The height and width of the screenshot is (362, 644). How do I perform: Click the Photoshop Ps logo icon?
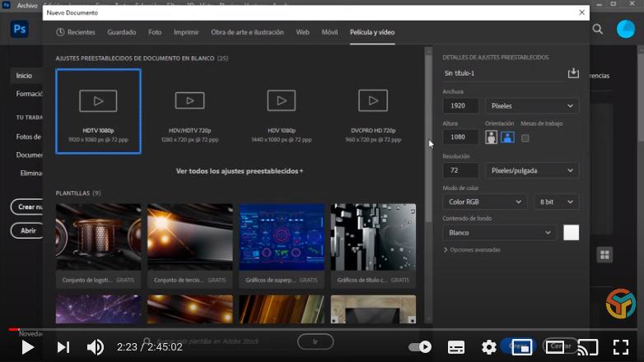20,29
